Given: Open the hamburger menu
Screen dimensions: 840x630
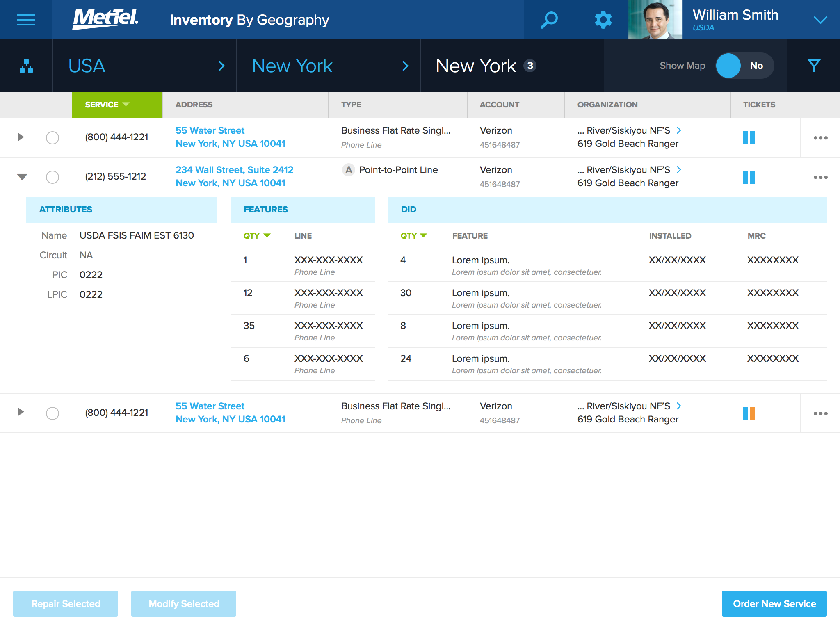Looking at the screenshot, I should click(26, 20).
